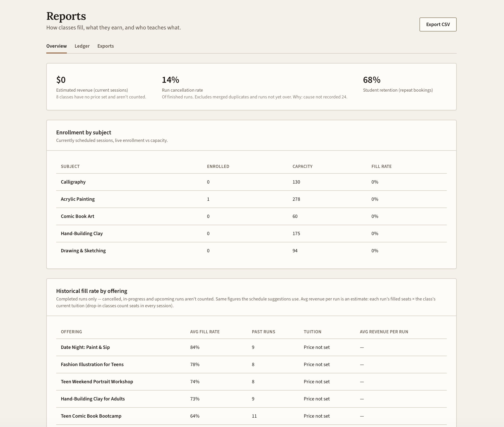Click the Capacity column header
Image resolution: width=504 pixels, height=427 pixels.
[x=302, y=166]
